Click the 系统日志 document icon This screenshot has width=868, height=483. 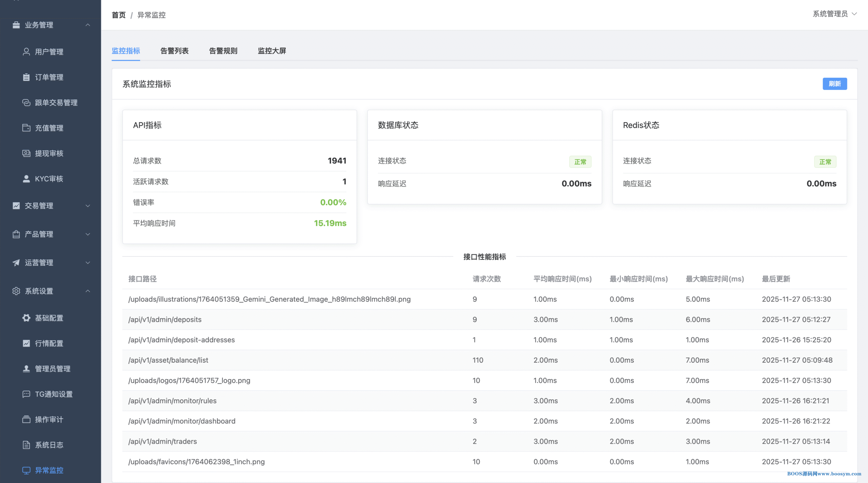26,445
